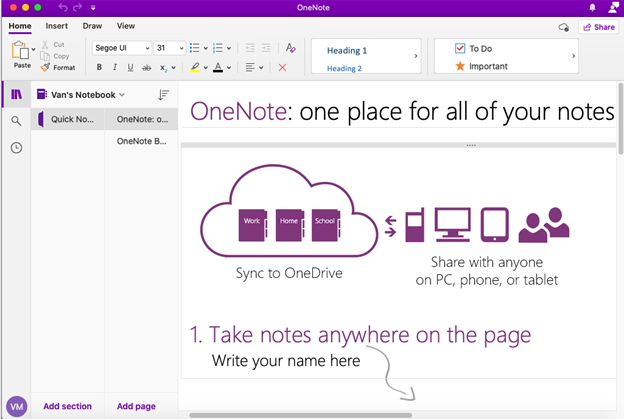The height and width of the screenshot is (419, 624).
Task: Click the account person icon in title bar
Action: coord(614,7)
